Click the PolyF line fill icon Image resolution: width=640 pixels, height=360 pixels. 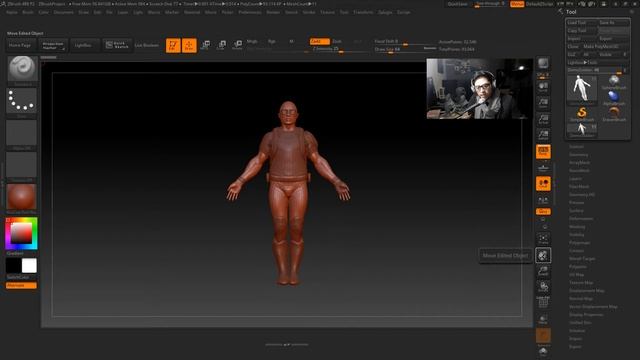pos(543,303)
